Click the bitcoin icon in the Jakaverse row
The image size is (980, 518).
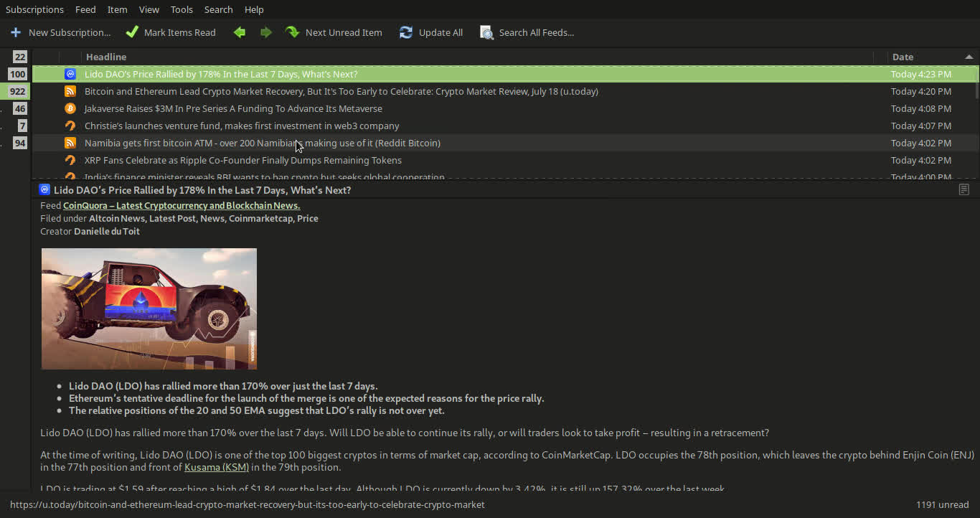tap(70, 108)
